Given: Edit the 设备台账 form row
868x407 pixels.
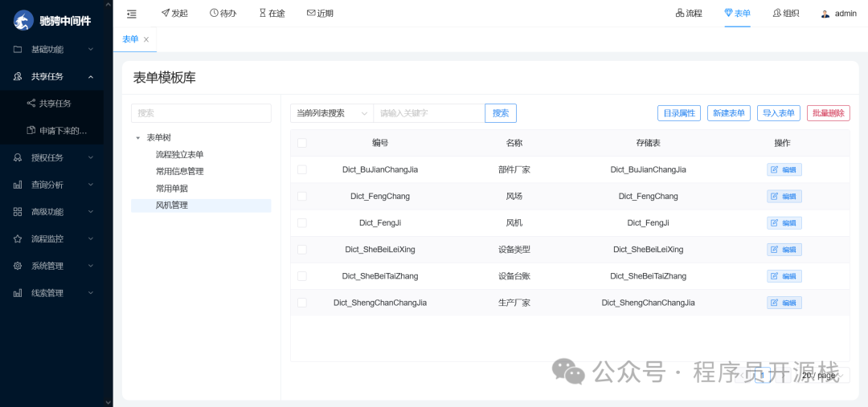Looking at the screenshot, I should [784, 276].
